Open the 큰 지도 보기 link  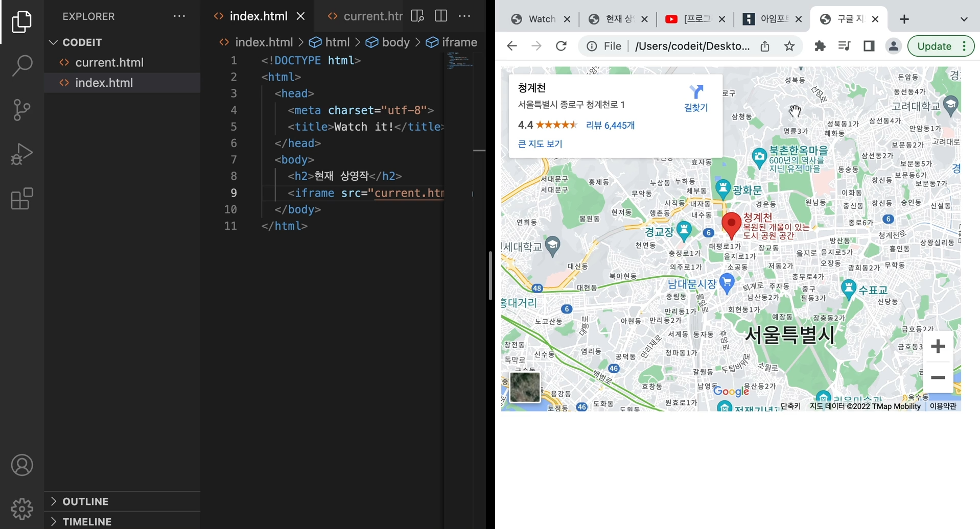point(540,144)
